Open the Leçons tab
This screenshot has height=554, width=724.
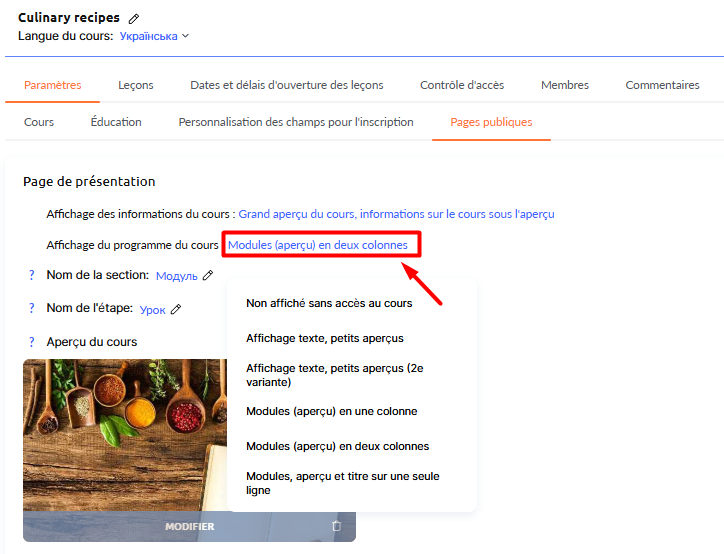(136, 85)
